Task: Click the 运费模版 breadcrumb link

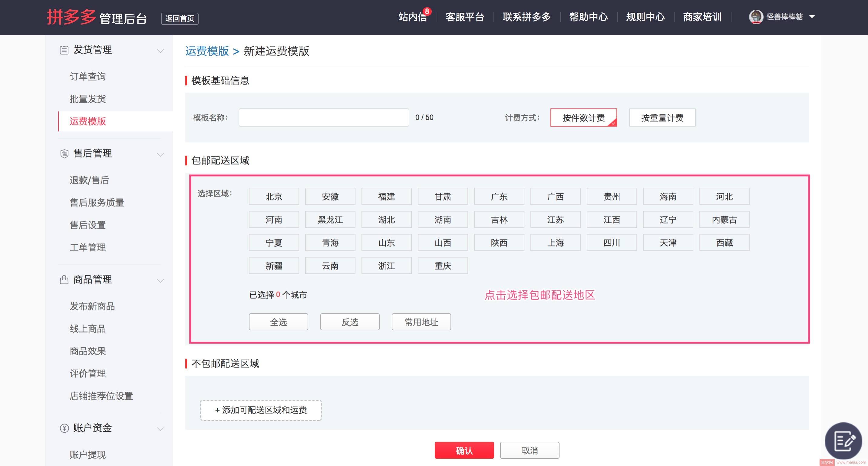Action: (x=207, y=51)
